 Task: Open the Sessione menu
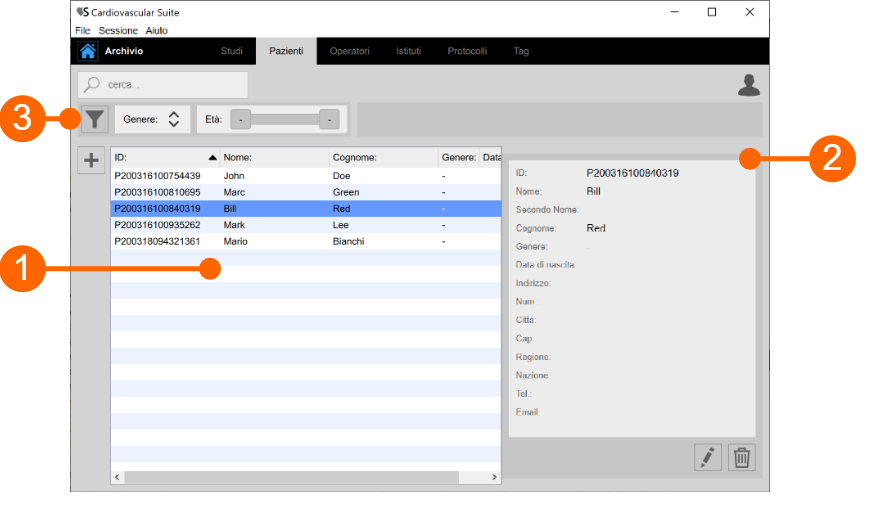(x=118, y=31)
